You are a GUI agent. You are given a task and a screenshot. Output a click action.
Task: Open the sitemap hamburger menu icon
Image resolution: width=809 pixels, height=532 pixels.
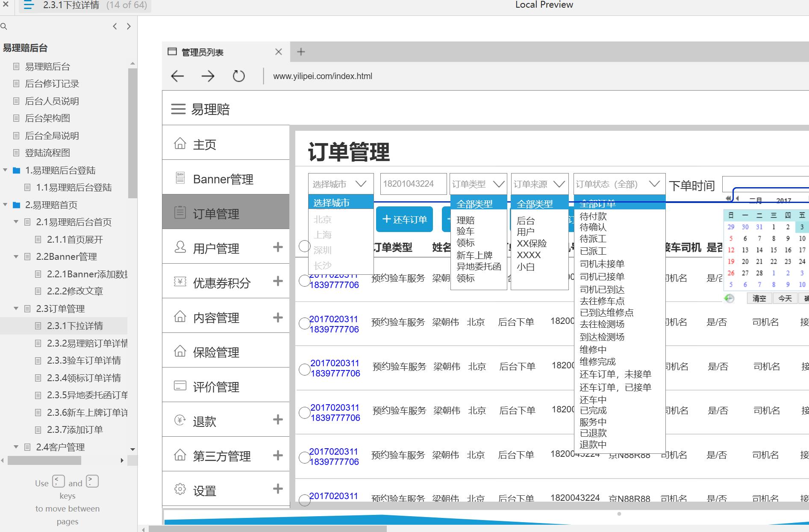coord(29,6)
